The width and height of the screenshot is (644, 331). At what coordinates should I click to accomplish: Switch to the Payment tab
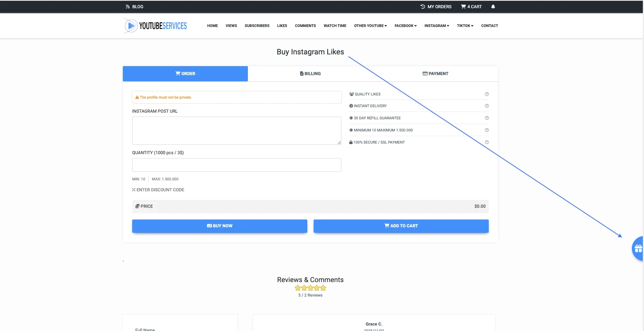pos(435,74)
